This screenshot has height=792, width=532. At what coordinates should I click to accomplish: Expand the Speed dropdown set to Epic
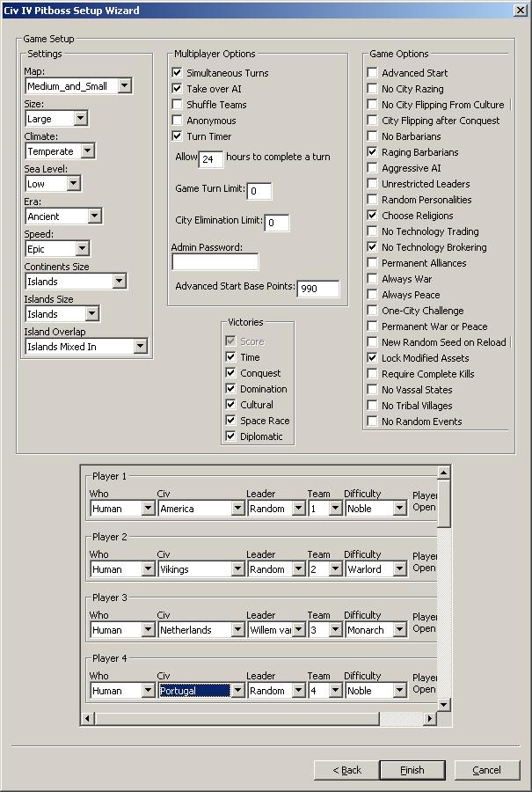[x=81, y=249]
